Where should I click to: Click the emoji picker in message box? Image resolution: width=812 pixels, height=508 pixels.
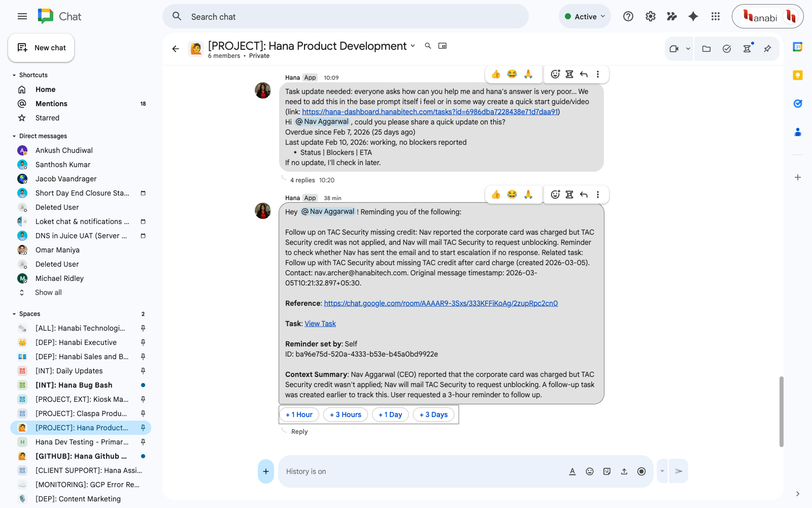(x=590, y=471)
